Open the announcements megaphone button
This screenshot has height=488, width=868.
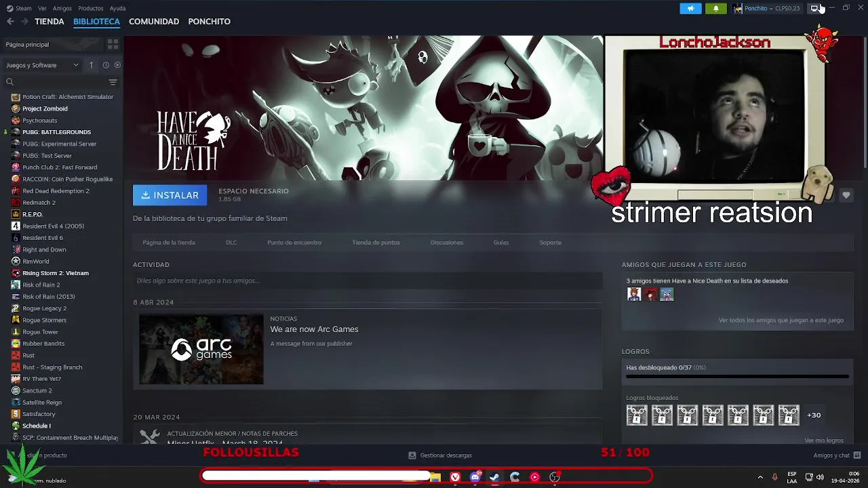coord(690,8)
